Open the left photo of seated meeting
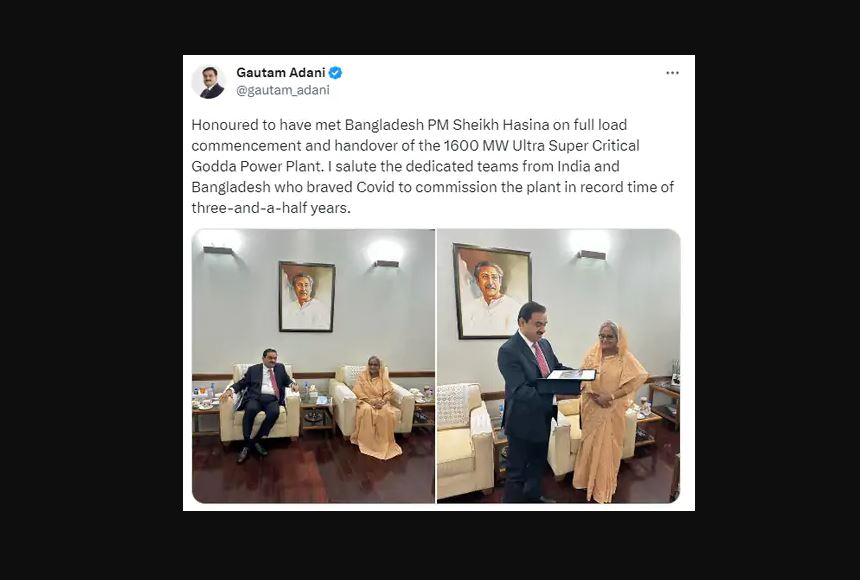 pos(313,365)
